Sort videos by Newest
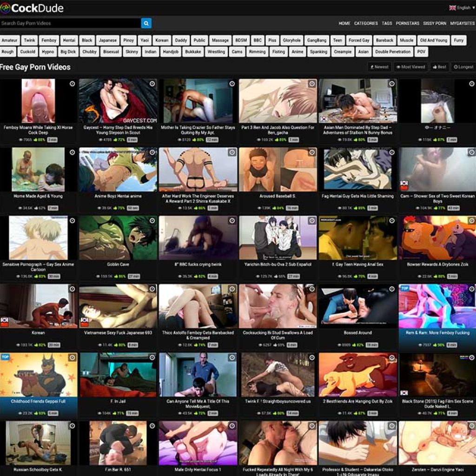Screen dimensions: 476x476 (x=379, y=67)
